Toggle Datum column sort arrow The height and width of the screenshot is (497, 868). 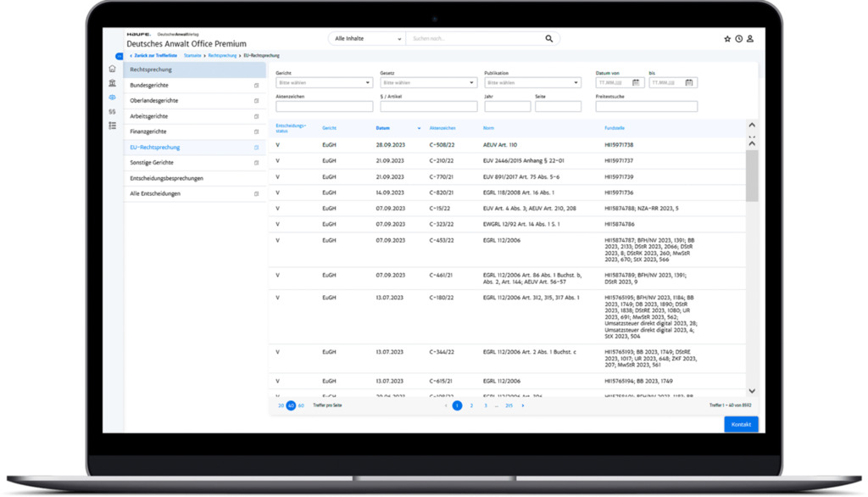click(419, 129)
